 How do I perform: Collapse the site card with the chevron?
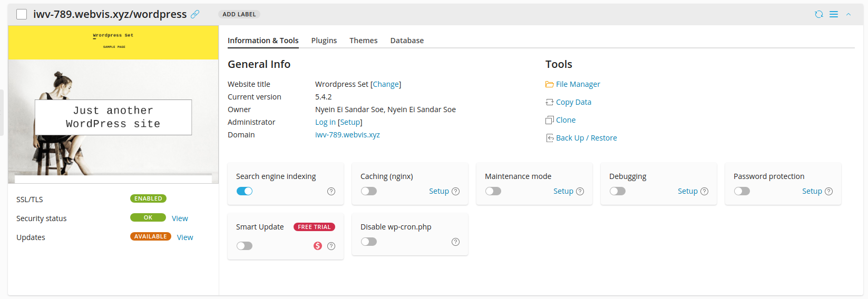tap(849, 14)
